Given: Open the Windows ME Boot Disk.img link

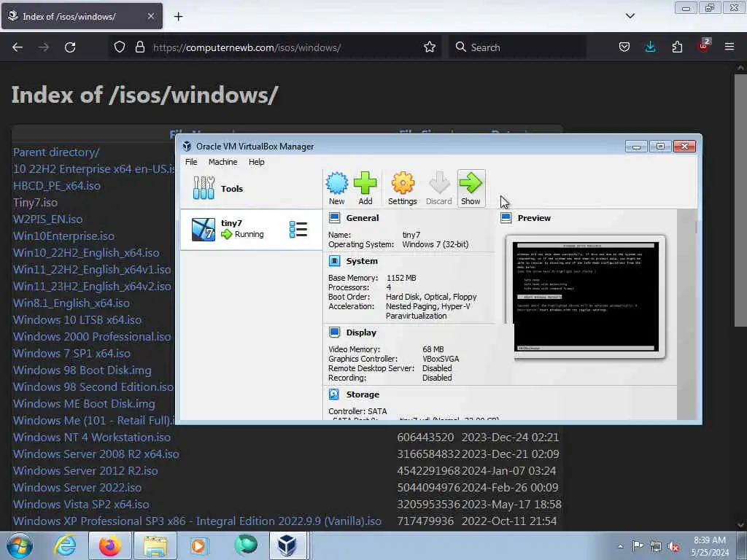Looking at the screenshot, I should [x=84, y=404].
